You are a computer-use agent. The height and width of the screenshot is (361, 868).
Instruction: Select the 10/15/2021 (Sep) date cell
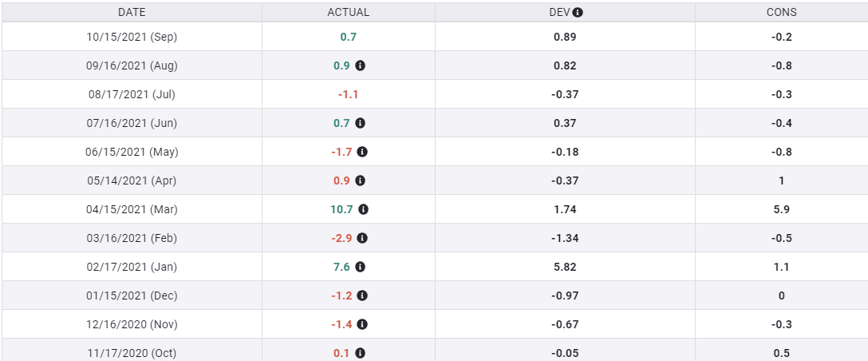pyautogui.click(x=132, y=37)
